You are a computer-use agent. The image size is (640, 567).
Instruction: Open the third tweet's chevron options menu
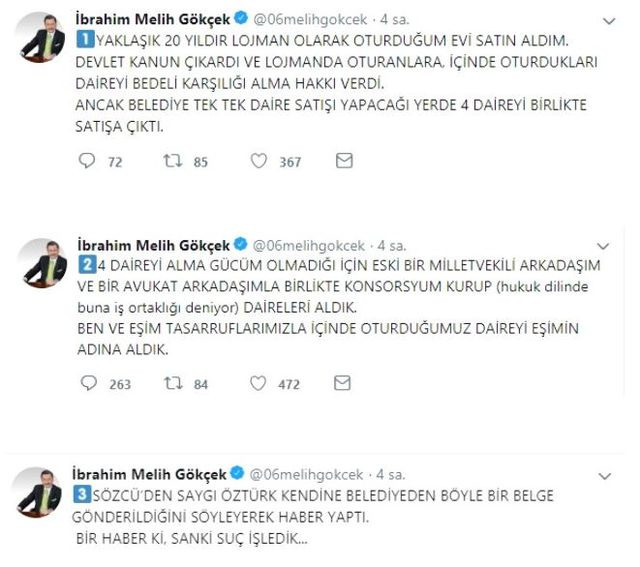coord(604,476)
